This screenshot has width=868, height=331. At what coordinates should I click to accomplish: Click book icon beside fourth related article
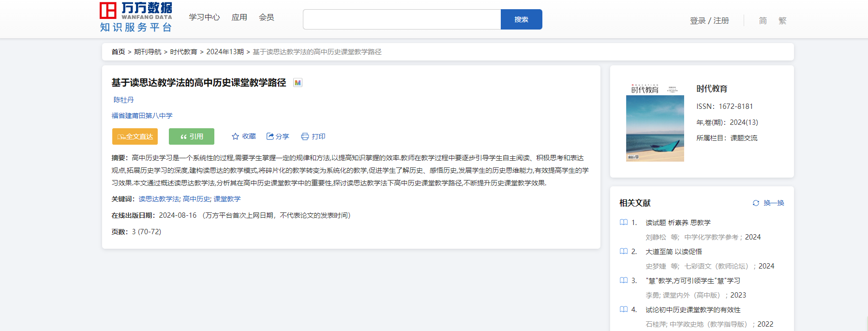pos(624,310)
